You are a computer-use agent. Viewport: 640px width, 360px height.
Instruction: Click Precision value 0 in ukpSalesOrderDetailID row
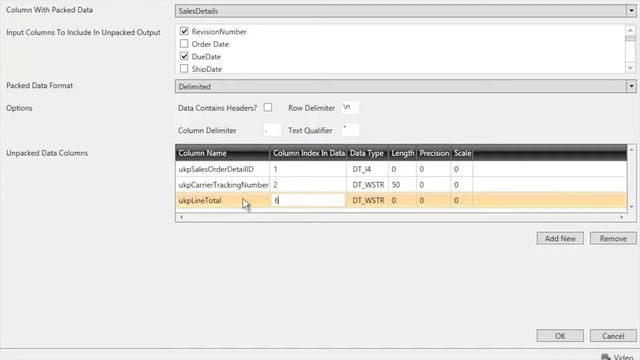pos(434,169)
